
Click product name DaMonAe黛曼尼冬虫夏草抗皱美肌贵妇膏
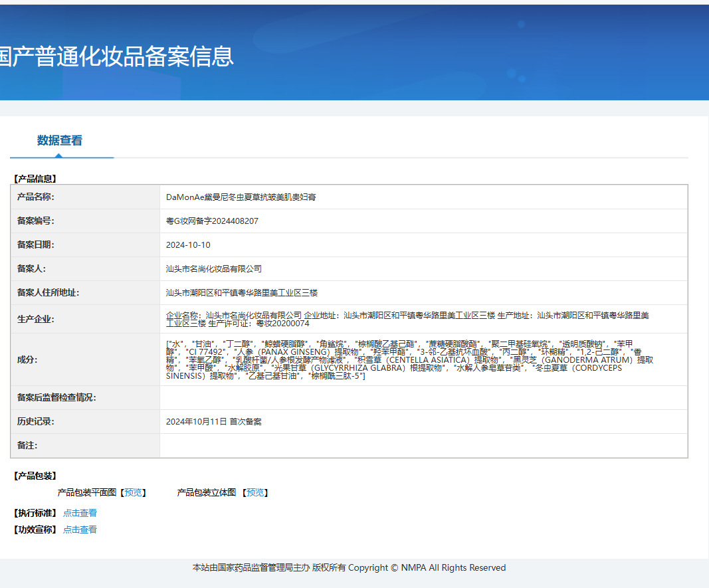pos(241,197)
